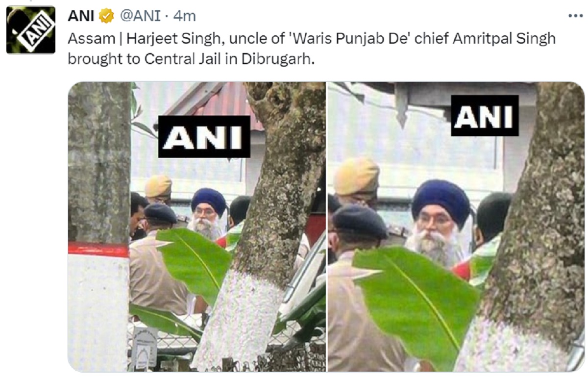
Task: Click the ANI watermark on left photo
Action: (204, 136)
